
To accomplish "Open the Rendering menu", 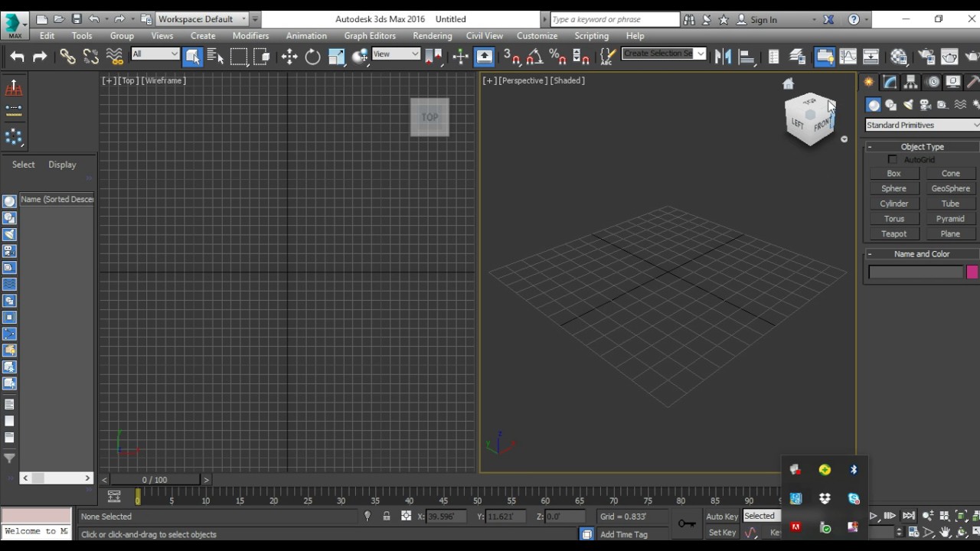I will pyautogui.click(x=432, y=36).
